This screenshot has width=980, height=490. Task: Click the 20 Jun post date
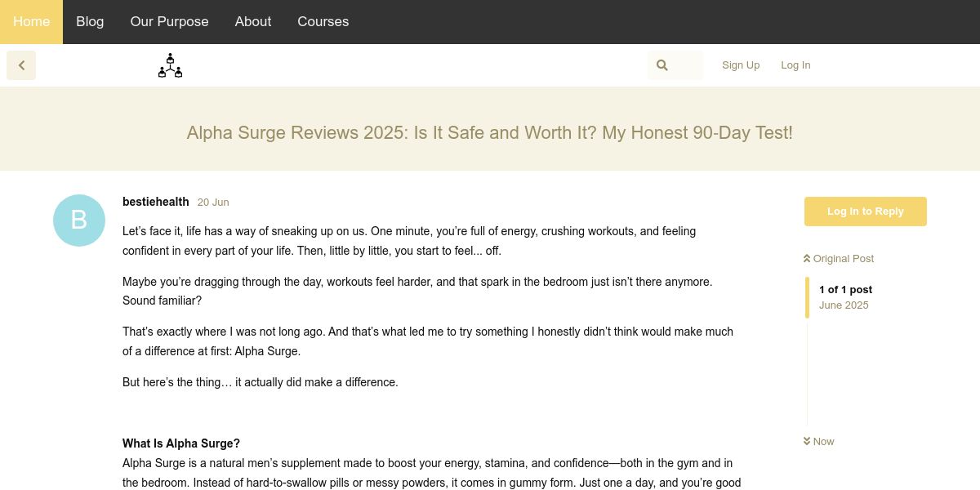[x=213, y=203]
